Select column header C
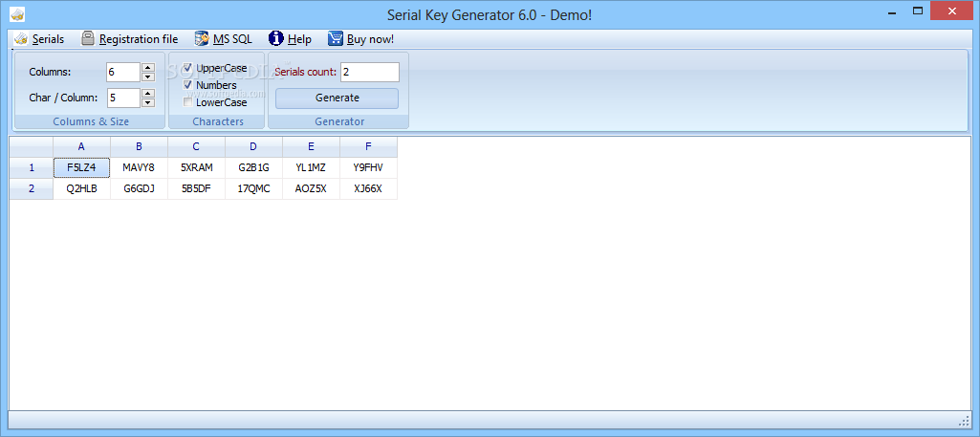Screen dimensions: 980x437 196,147
